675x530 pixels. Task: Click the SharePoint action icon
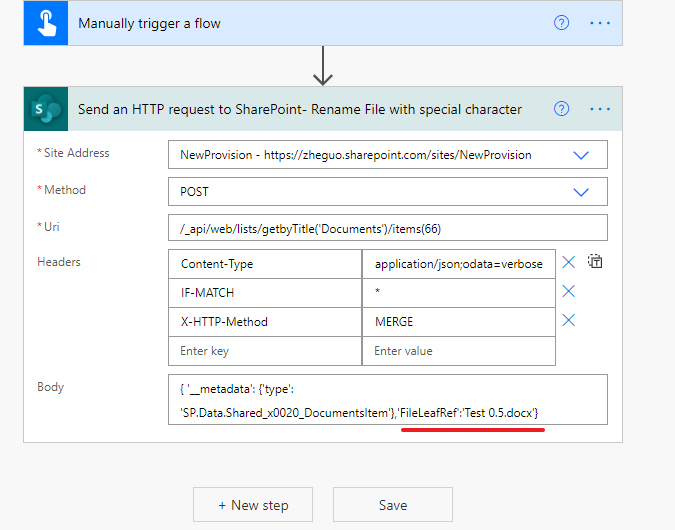click(x=46, y=109)
